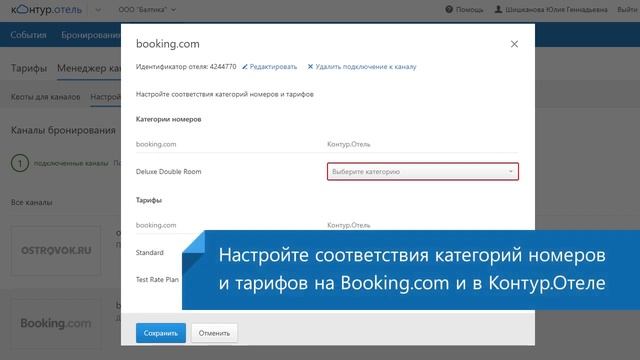The height and width of the screenshot is (360, 640).
Task: Switch to the Менеджер каналов tab
Action: tap(89, 68)
